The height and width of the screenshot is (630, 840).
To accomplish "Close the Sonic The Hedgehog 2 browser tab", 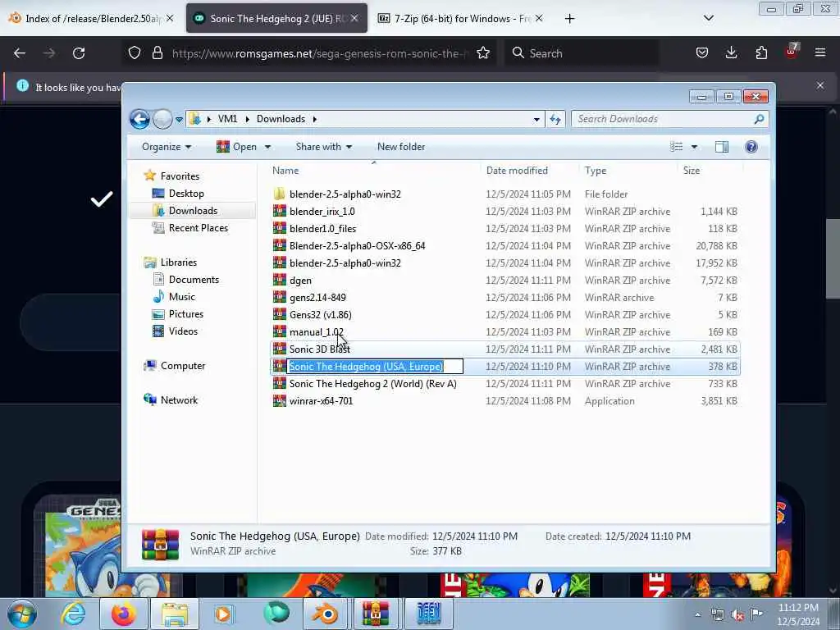I will 354,18.
